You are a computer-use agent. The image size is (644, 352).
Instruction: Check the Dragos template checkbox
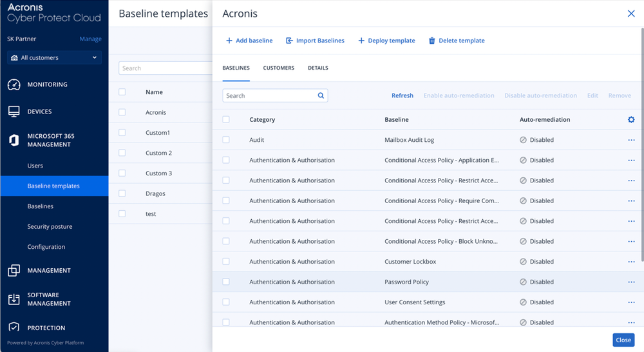122,193
